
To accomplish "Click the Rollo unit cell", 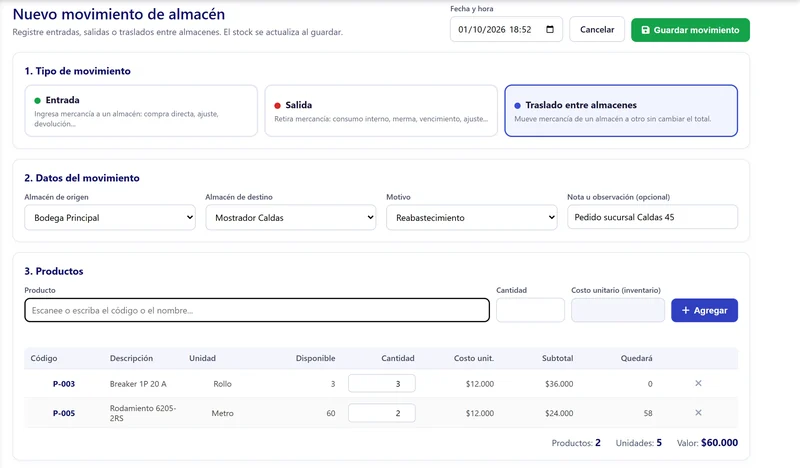I will [x=222, y=384].
